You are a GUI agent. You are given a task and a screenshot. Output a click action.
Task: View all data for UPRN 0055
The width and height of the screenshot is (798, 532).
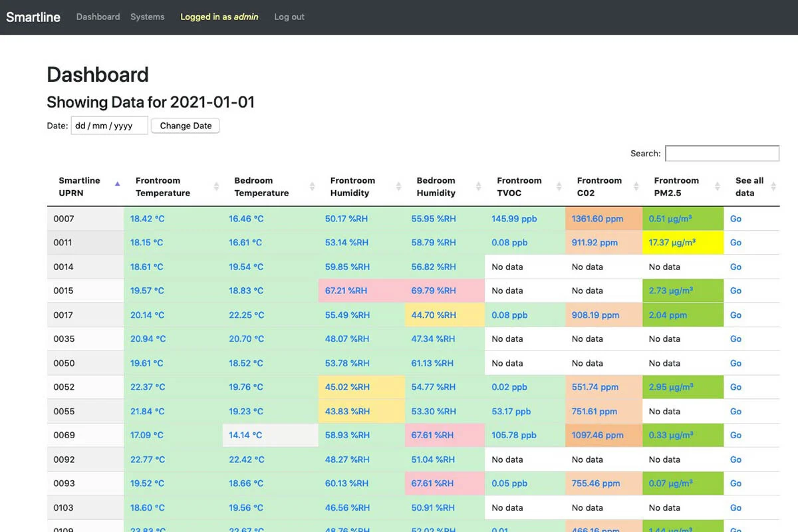point(735,411)
